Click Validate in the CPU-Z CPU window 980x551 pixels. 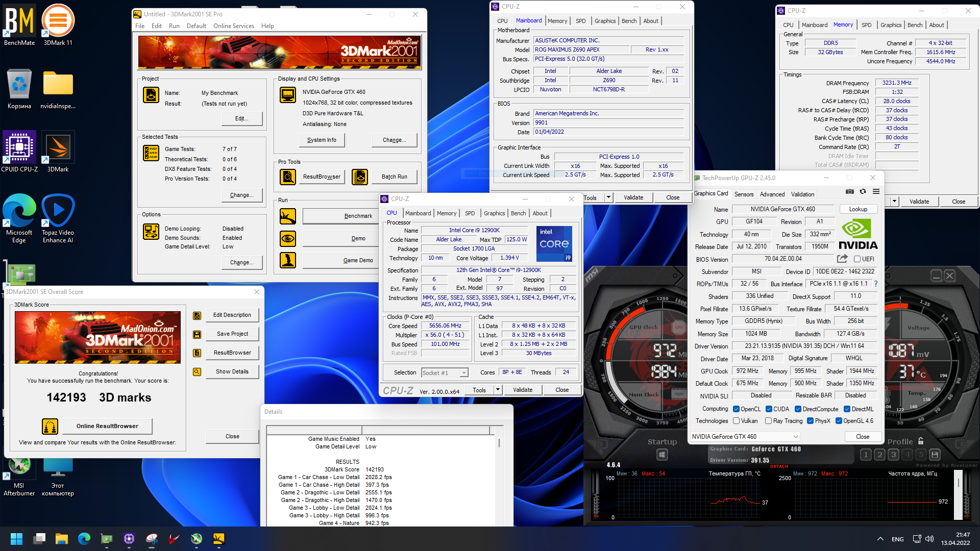523,390
